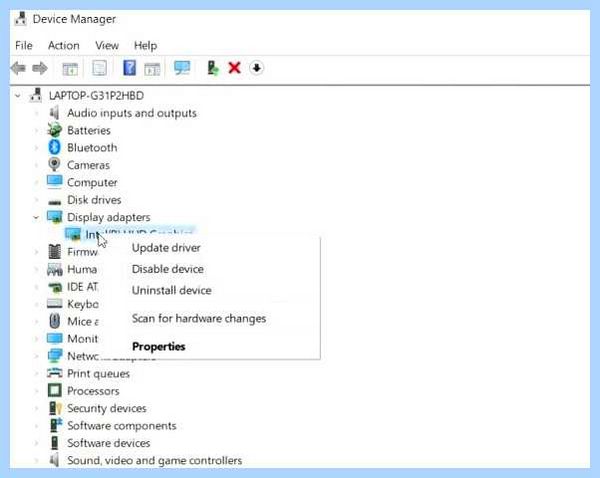Expand the Bluetooth category arrow
The image size is (600, 478).
coord(37,148)
